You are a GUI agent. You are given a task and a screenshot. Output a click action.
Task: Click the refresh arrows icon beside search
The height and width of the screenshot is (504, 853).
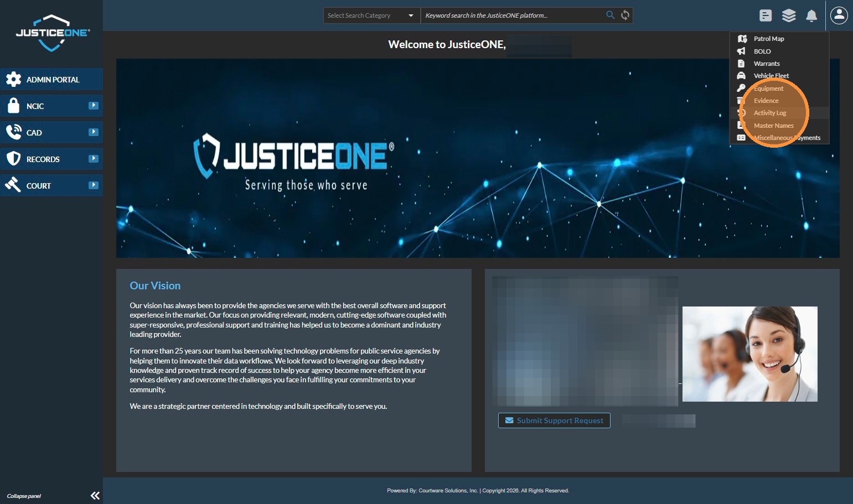tap(625, 15)
